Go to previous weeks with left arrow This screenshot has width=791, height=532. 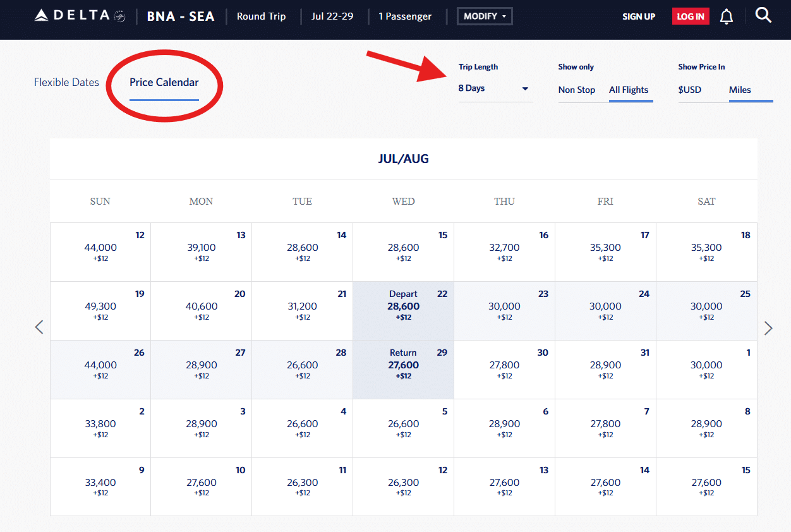pyautogui.click(x=39, y=327)
